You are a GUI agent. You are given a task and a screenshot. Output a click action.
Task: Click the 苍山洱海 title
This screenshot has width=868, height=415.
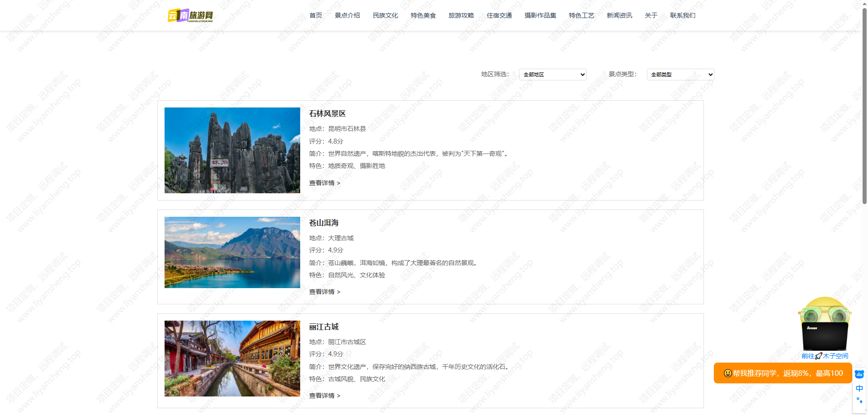pyautogui.click(x=324, y=223)
